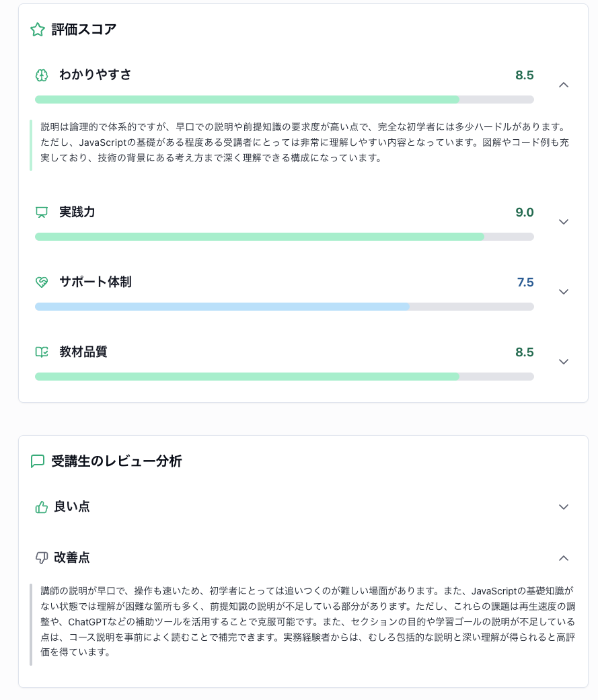Image resolution: width=598 pixels, height=700 pixels.
Task: Expand the サポート体制 details chevron
Action: pyautogui.click(x=564, y=292)
